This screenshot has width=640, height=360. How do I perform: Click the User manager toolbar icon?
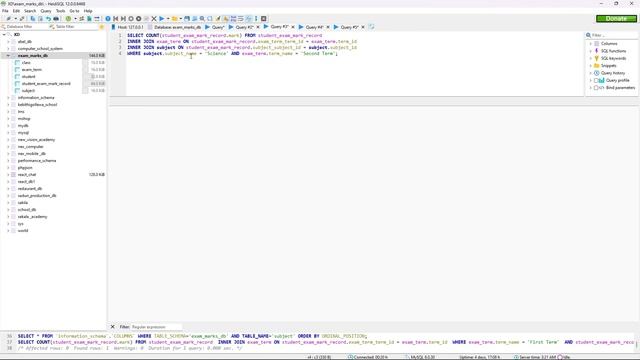pos(81,19)
